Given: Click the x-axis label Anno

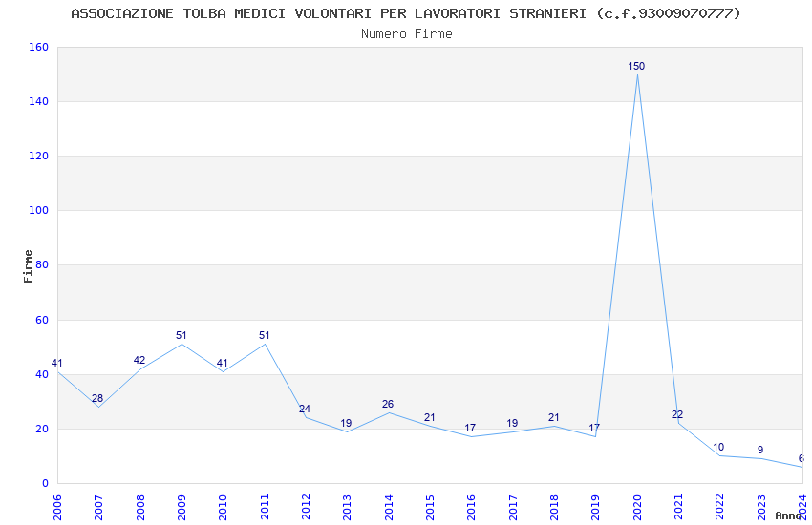Looking at the screenshot, I should 788,515.
